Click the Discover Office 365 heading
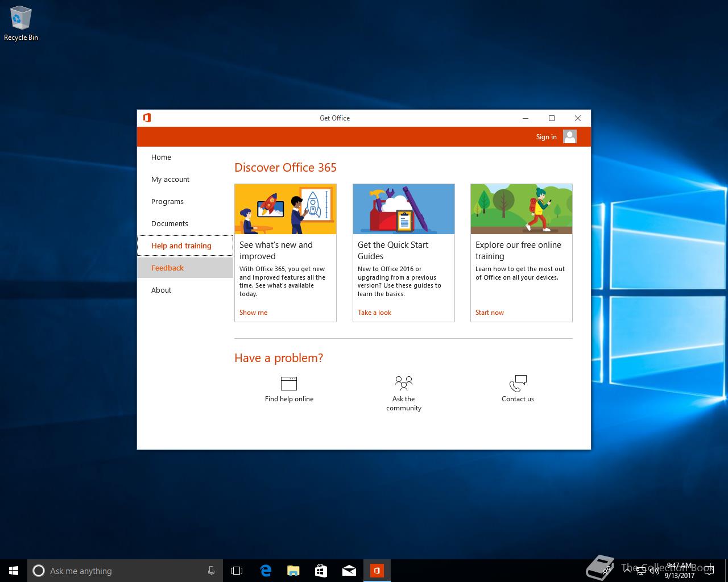 pyautogui.click(x=286, y=167)
